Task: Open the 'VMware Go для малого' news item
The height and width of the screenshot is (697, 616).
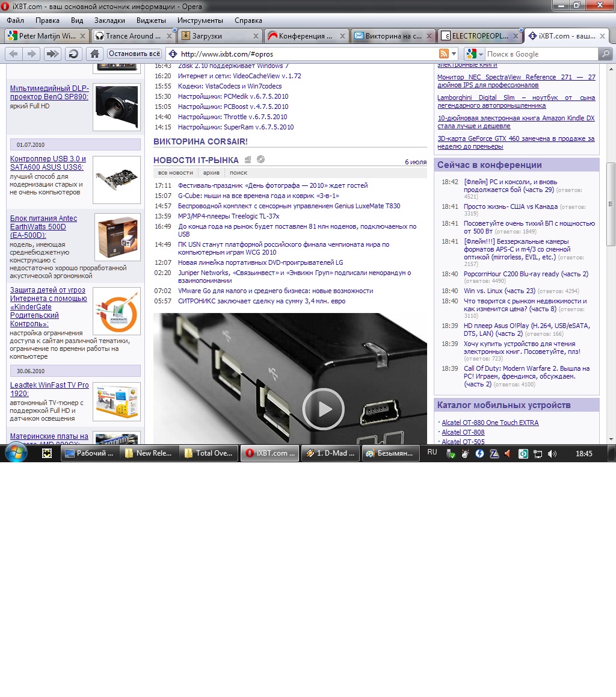Action: click(x=276, y=291)
